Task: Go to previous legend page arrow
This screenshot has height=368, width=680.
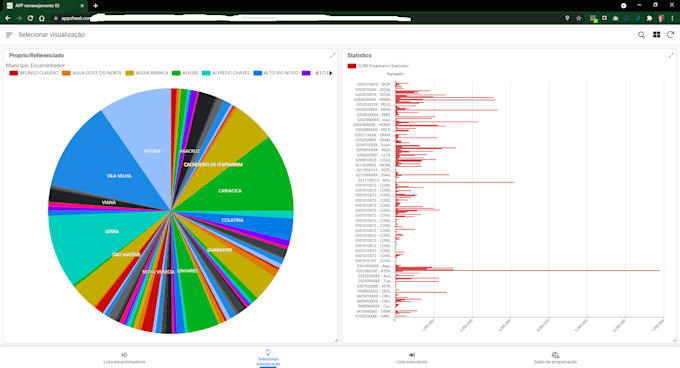Action: 317,73
